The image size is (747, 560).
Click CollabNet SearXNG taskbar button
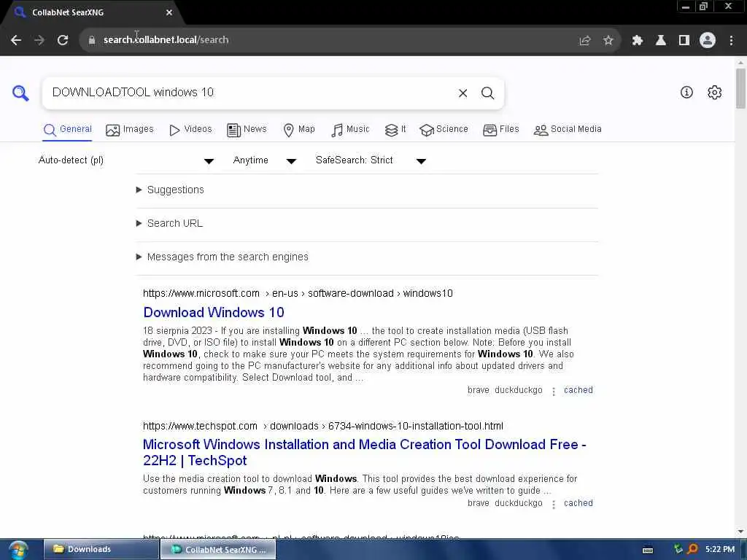point(217,550)
